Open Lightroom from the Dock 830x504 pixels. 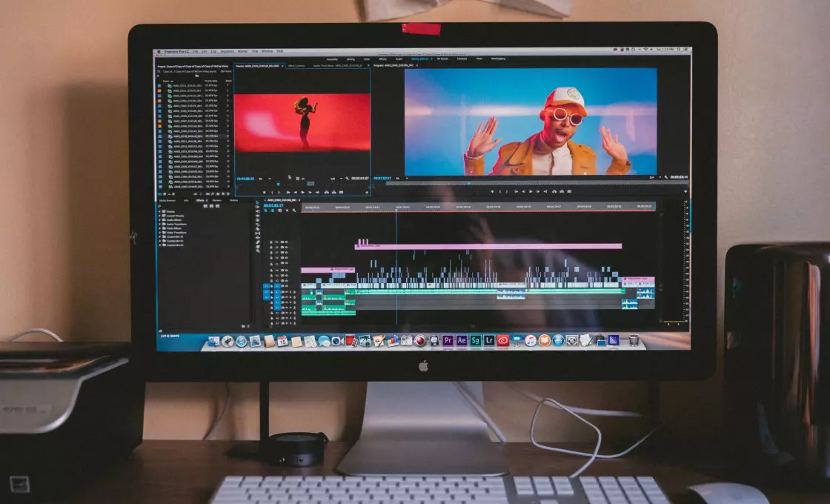click(x=489, y=340)
